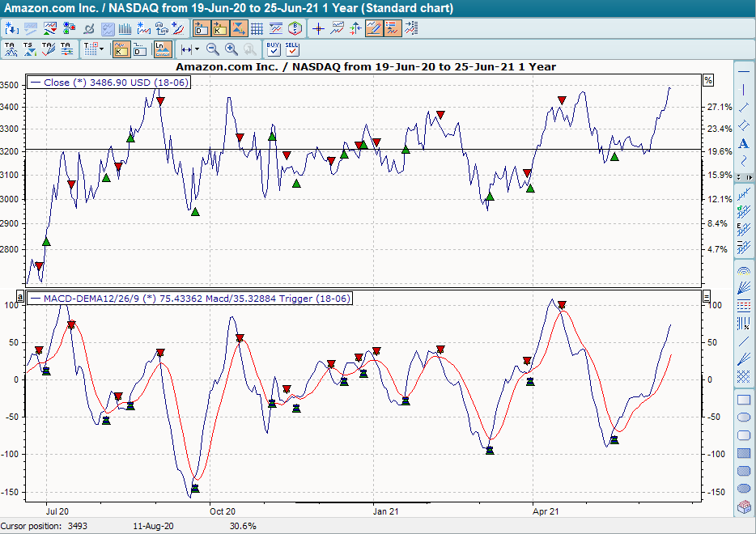The image size is (756, 534).
Task: Enable the BUY signal checkbox
Action: click(x=272, y=51)
